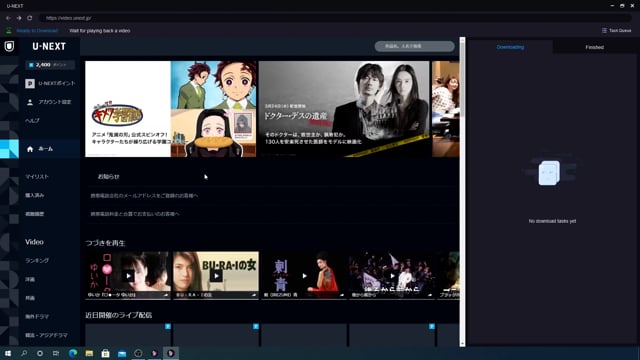Switch to the Finished tab
Image resolution: width=640 pixels, height=360 pixels.
(x=595, y=47)
